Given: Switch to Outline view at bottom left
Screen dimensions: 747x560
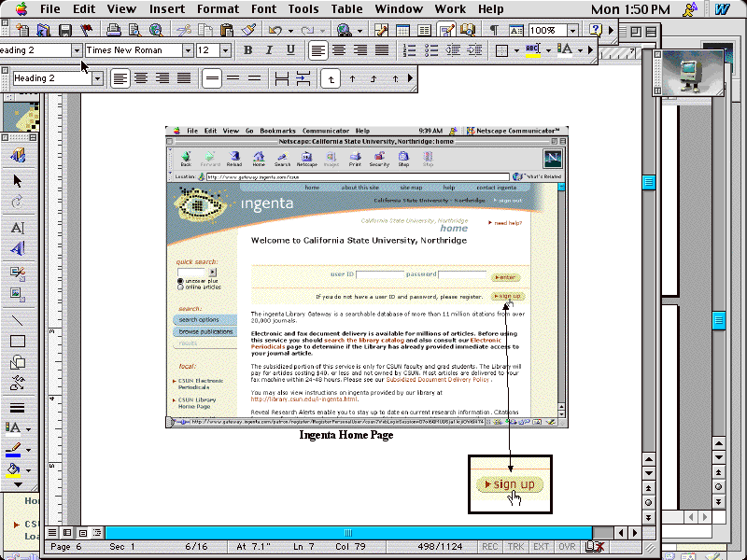Looking at the screenshot, I should point(97,533).
